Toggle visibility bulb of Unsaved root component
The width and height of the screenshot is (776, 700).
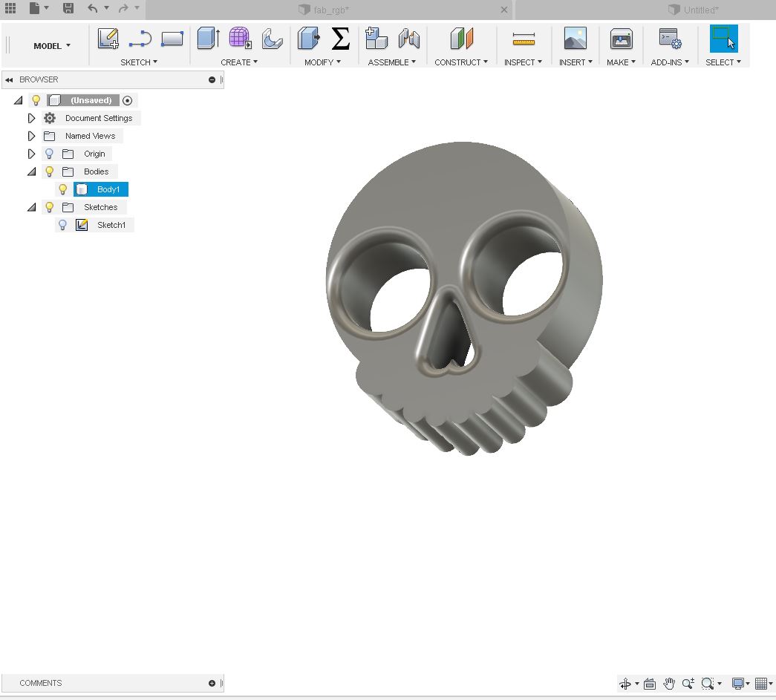pyautogui.click(x=36, y=100)
